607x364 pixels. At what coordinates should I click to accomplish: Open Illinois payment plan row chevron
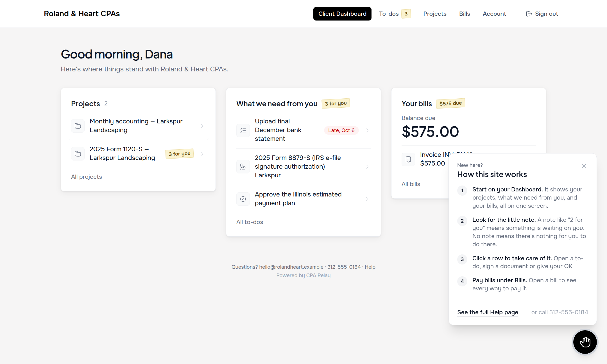click(367, 199)
